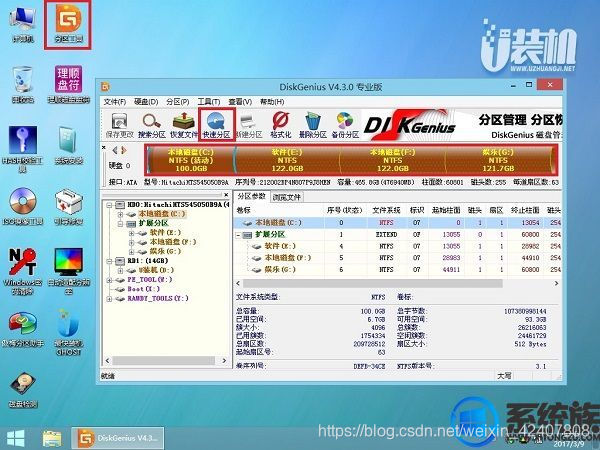Viewport: 600px width, 450px height.
Task: Expand 娱乐(G:) in the disk tree
Action: click(131, 252)
